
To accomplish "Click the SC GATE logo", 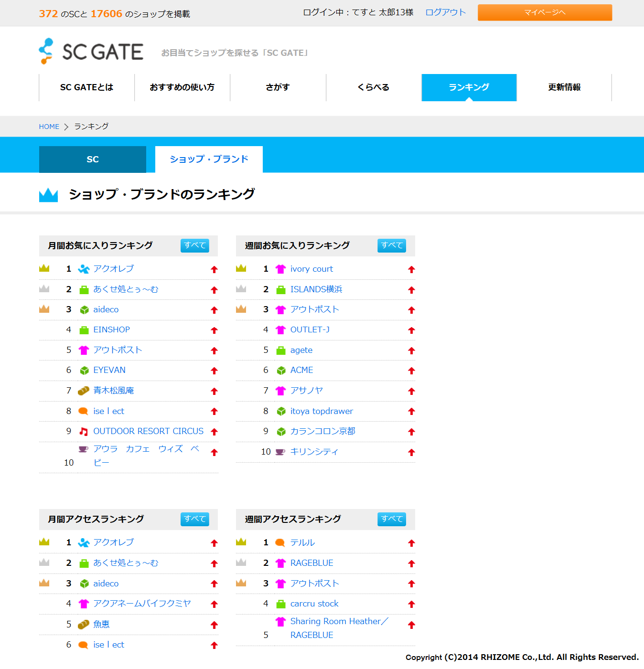I will 91,51.
